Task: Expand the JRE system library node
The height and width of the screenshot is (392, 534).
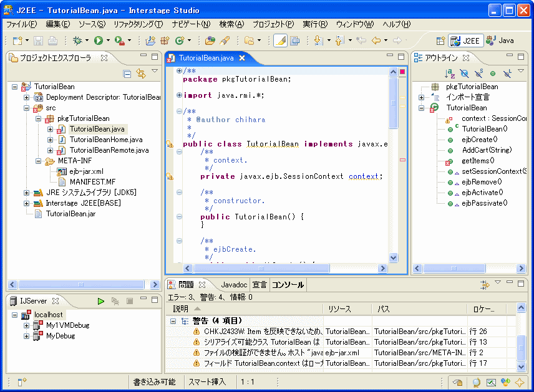Action: pos(27,193)
